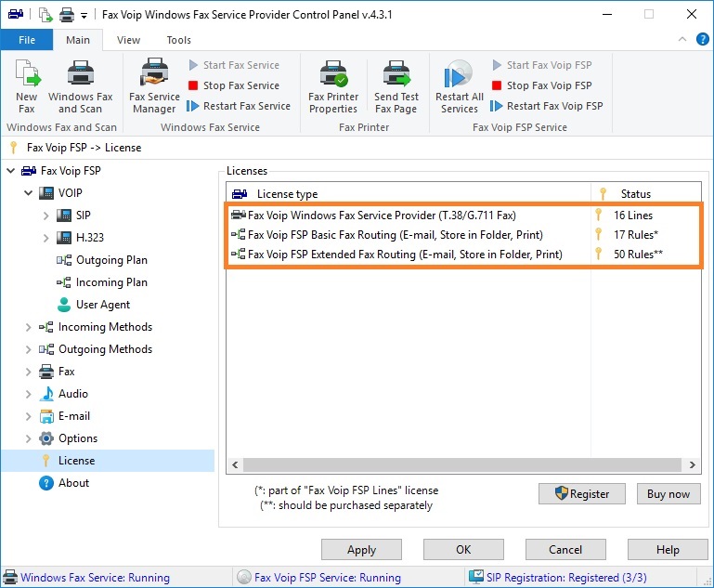Image resolution: width=714 pixels, height=588 pixels.
Task: Open Windows Fax and Scan
Action: tap(80, 86)
